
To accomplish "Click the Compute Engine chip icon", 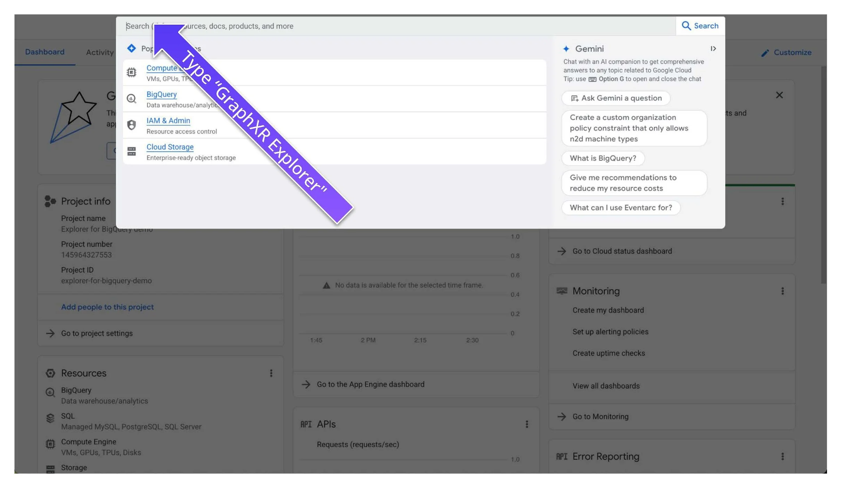I will pos(131,72).
